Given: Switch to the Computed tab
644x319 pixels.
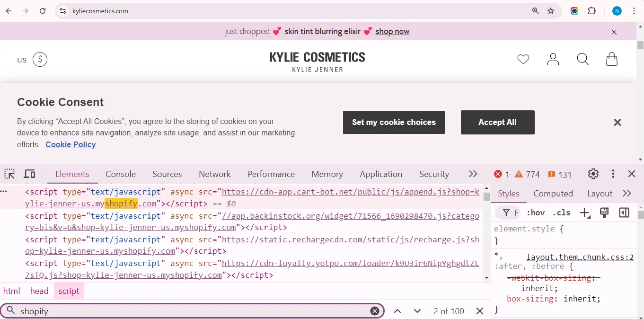Looking at the screenshot, I should click(x=553, y=193).
